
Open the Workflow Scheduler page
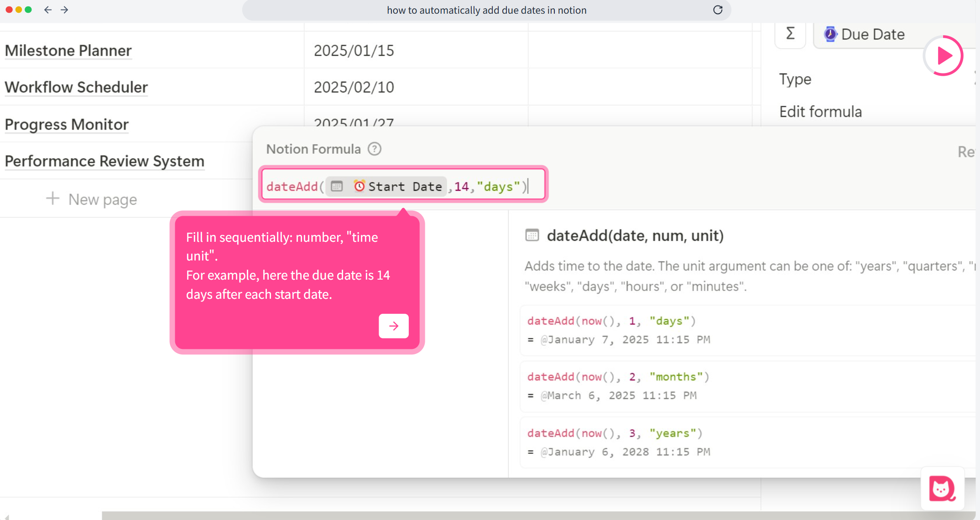pos(76,87)
